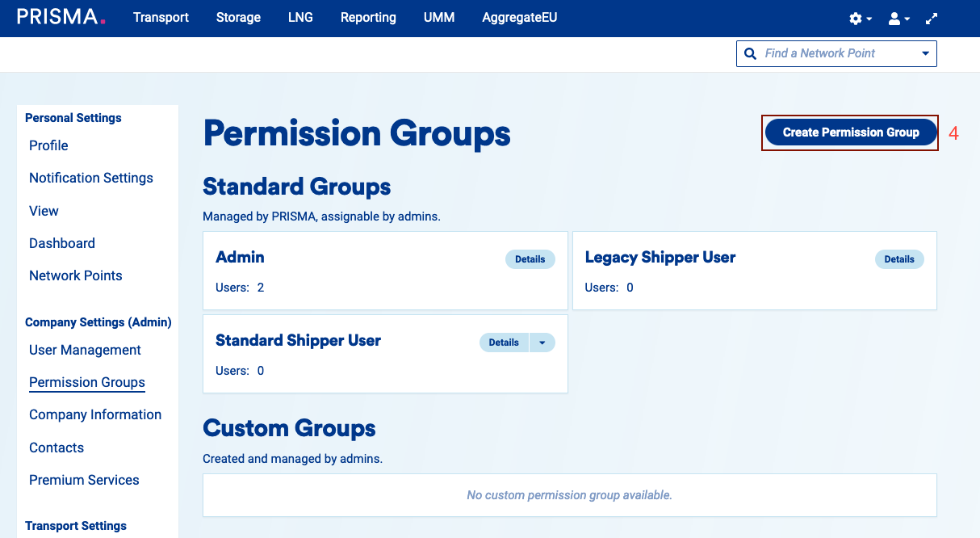The height and width of the screenshot is (538, 980).
Task: View Details of Legacy Shipper User group
Action: coord(898,259)
